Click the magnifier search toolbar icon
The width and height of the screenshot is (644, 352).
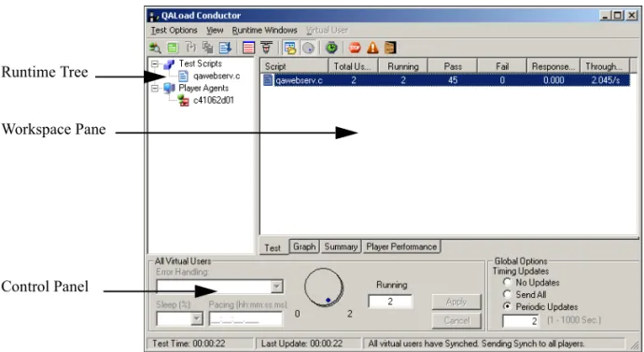click(155, 48)
